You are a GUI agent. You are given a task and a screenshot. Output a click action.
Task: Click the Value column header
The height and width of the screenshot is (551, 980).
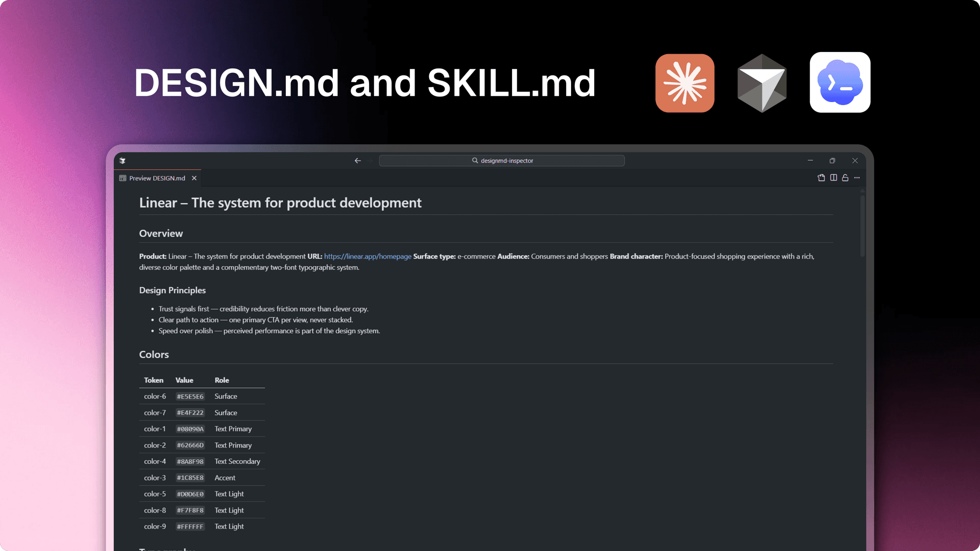[x=184, y=380]
